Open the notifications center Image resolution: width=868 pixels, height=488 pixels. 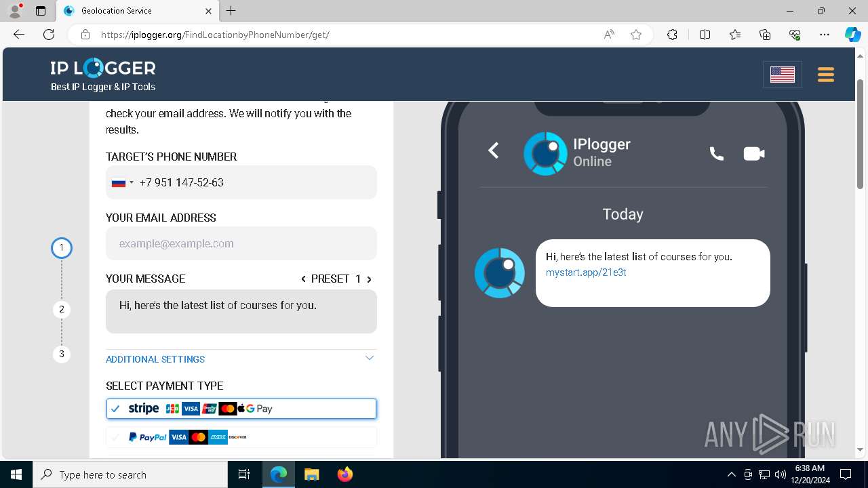tap(846, 474)
